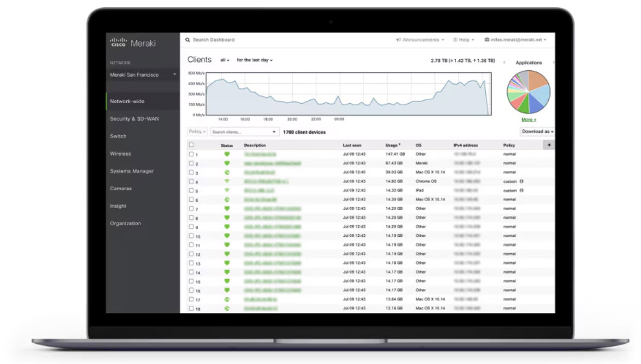This screenshot has height=364, width=641.
Task: Check the checkbox for client row 2
Action: click(191, 163)
